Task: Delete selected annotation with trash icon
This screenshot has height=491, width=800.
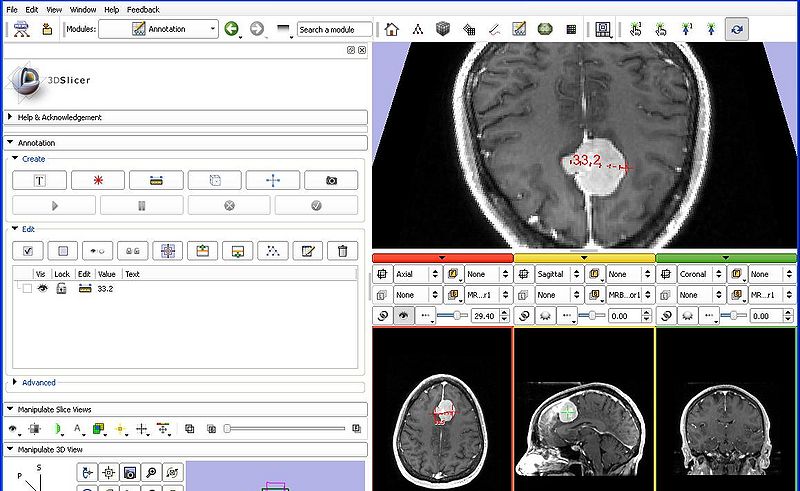Action: pos(342,251)
